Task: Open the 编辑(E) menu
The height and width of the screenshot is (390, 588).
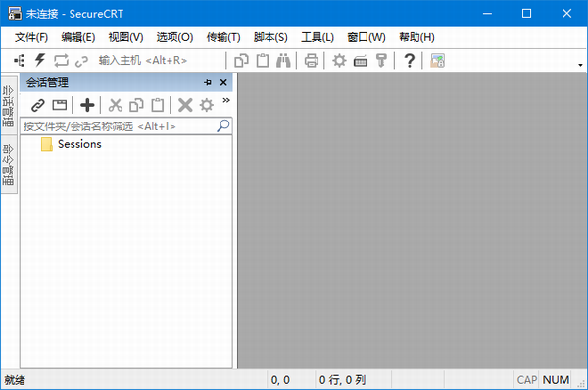Action: [78, 37]
